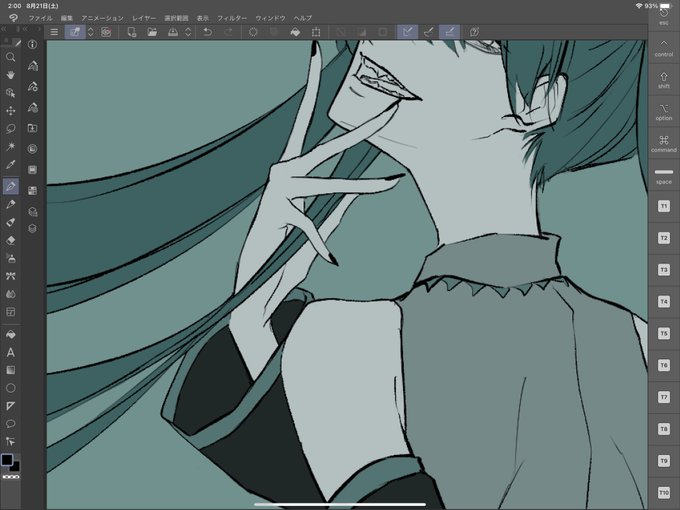Open the Material download palette icon
Image resolution: width=680 pixels, height=510 pixels.
33,128
